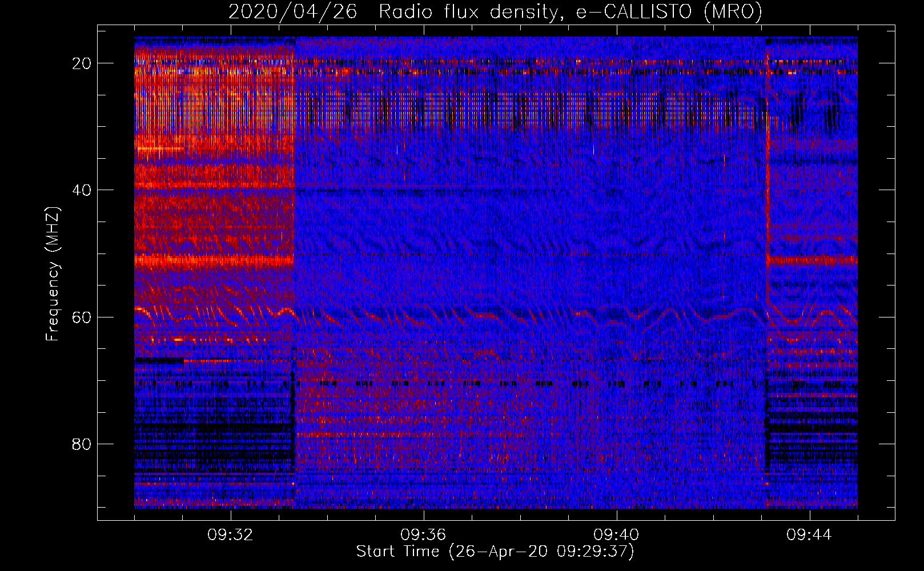Click the "Start Time (26-Apr-20 09:29:37)" label
924x571 pixels.
coord(495,552)
